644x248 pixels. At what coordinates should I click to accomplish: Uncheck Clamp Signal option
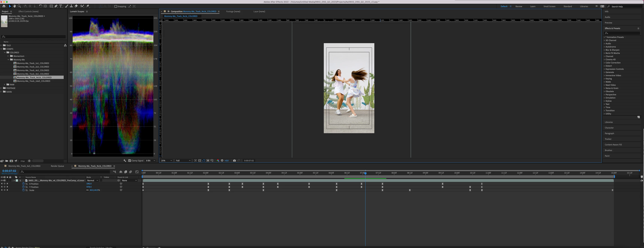(130, 161)
